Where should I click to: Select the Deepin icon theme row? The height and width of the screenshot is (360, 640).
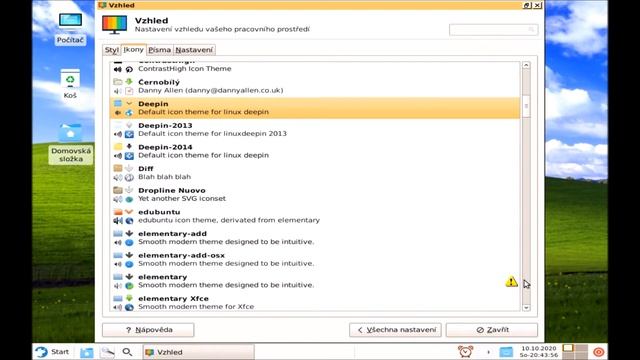tap(315, 108)
